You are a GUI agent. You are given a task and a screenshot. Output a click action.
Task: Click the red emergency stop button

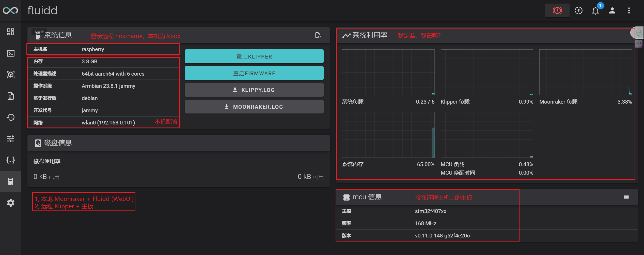tap(557, 10)
